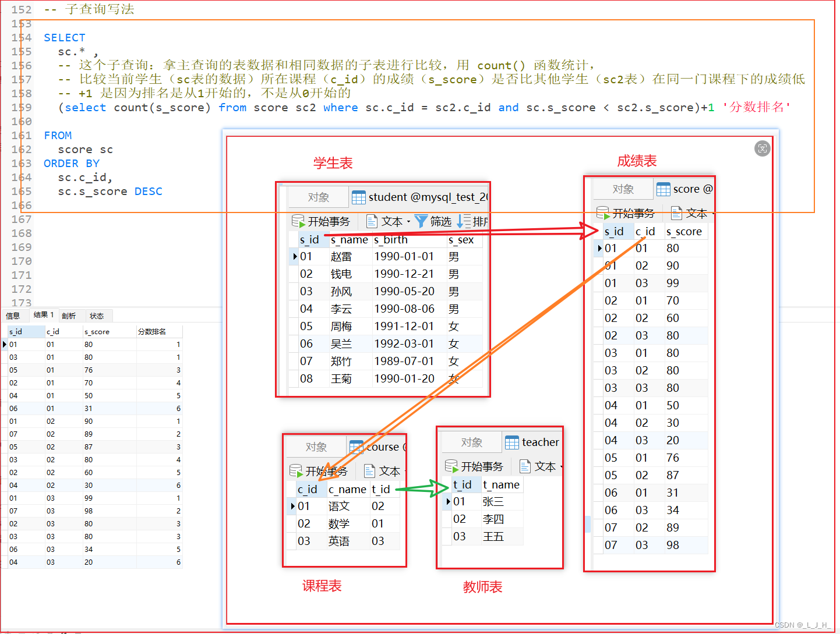840x634 pixels.
Task: Open the 对象 tab in the student panel
Action: click(x=318, y=197)
